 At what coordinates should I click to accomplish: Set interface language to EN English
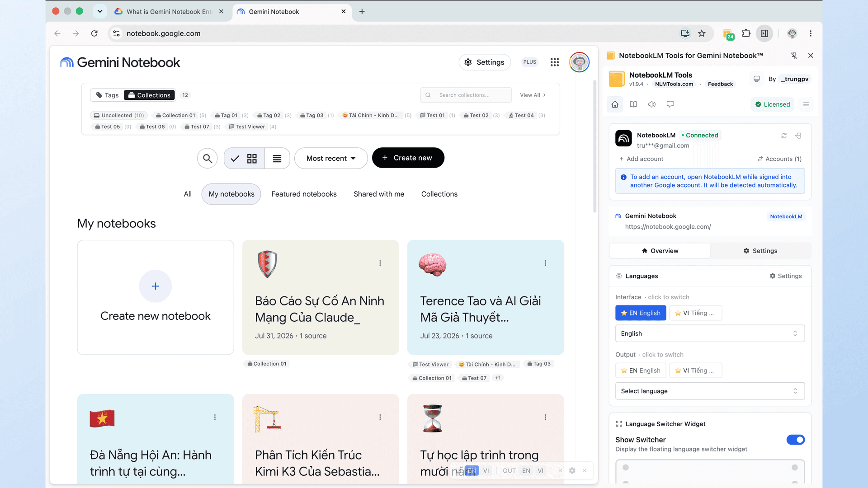coord(641,313)
